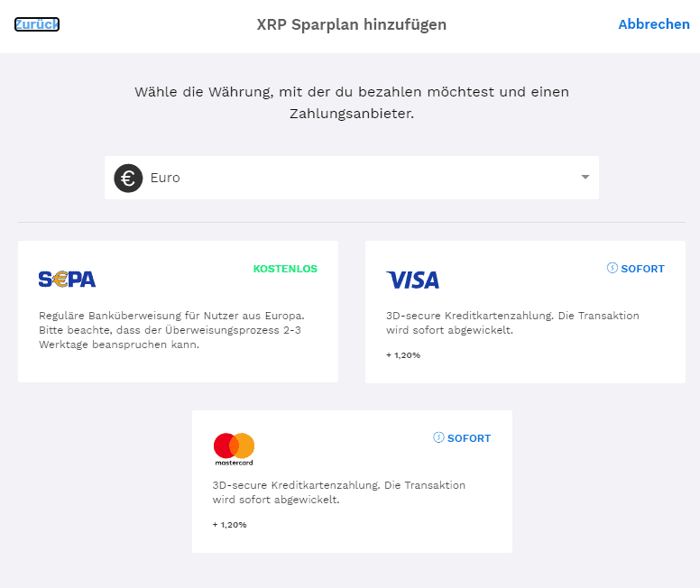The image size is (700, 588).
Task: Cancel with the Abbrechen link
Action: click(654, 24)
